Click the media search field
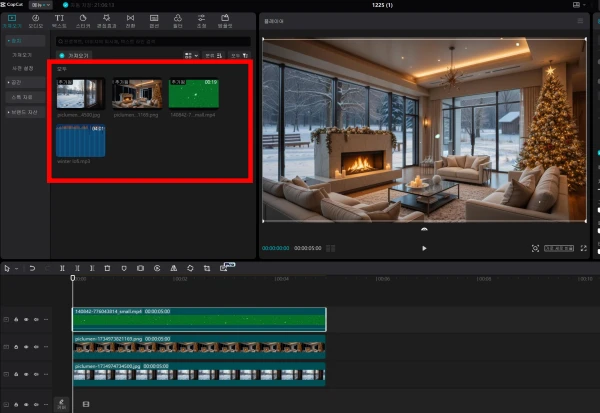This screenshot has width=600, height=413. pyautogui.click(x=153, y=41)
